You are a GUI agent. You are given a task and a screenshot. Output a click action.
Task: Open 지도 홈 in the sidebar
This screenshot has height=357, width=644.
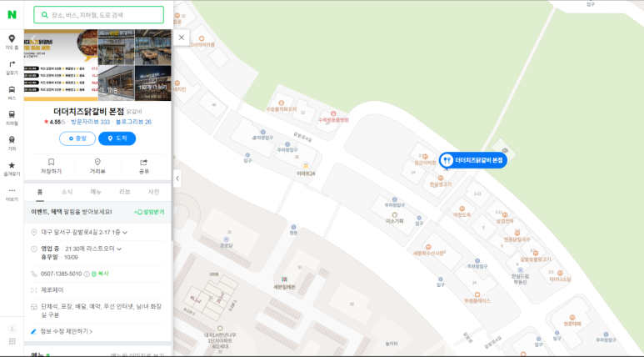tap(12, 43)
